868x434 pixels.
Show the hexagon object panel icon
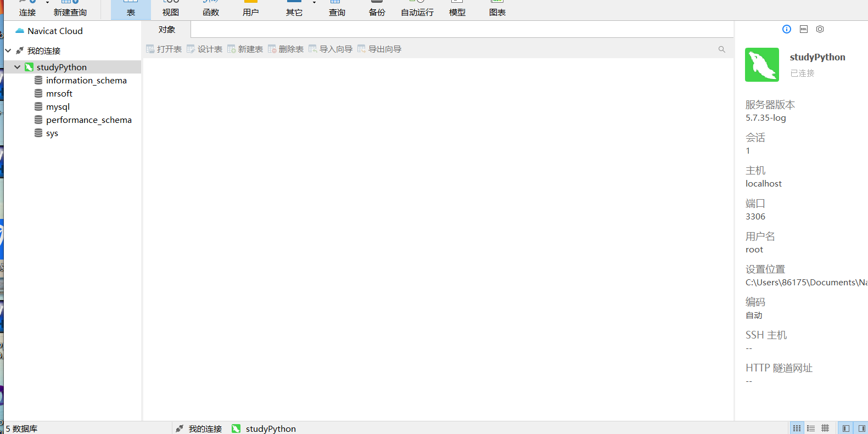(x=820, y=29)
